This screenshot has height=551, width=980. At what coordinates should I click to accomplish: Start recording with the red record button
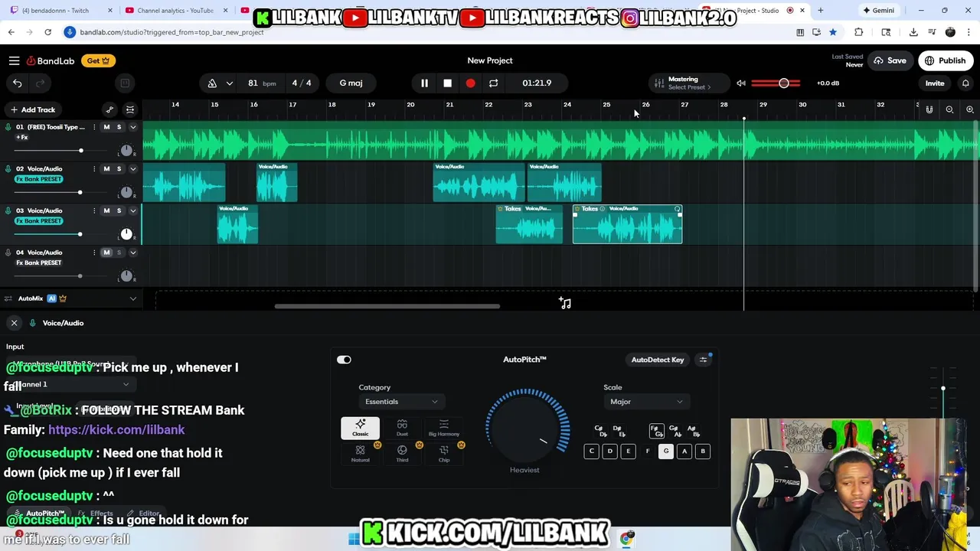click(470, 83)
